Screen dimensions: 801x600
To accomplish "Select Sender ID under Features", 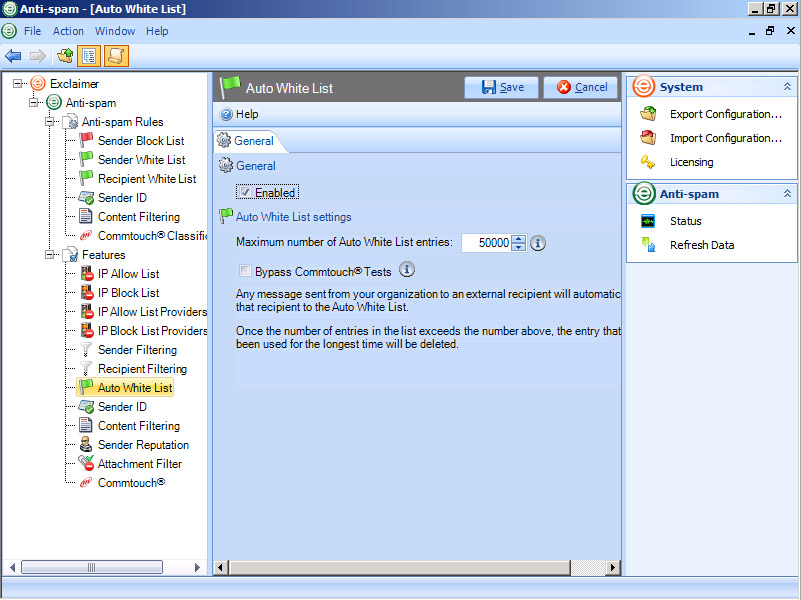I will [x=122, y=406].
